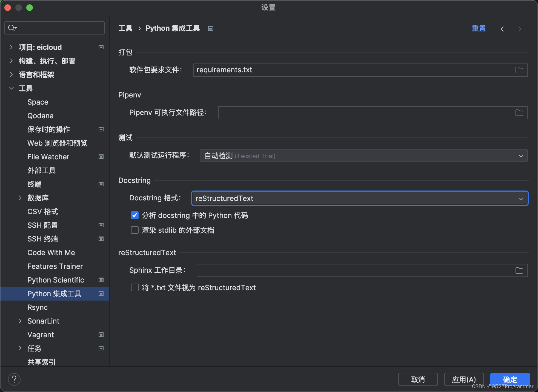
Task: Click the back navigation arrow
Action: pyautogui.click(x=504, y=28)
